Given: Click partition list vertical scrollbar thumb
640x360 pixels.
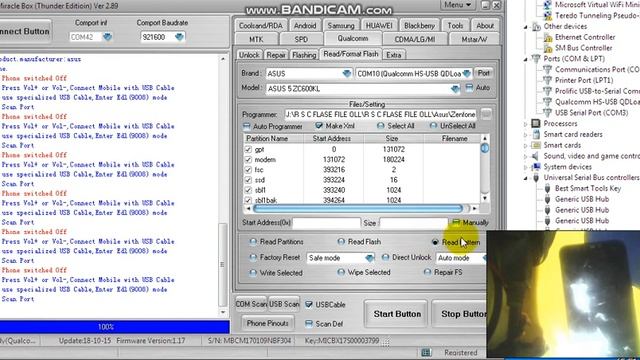Looking at the screenshot, I should (x=484, y=148).
